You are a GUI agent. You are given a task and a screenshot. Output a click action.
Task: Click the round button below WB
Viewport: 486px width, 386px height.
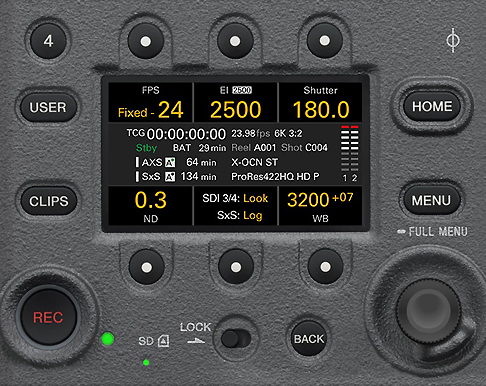[325, 267]
